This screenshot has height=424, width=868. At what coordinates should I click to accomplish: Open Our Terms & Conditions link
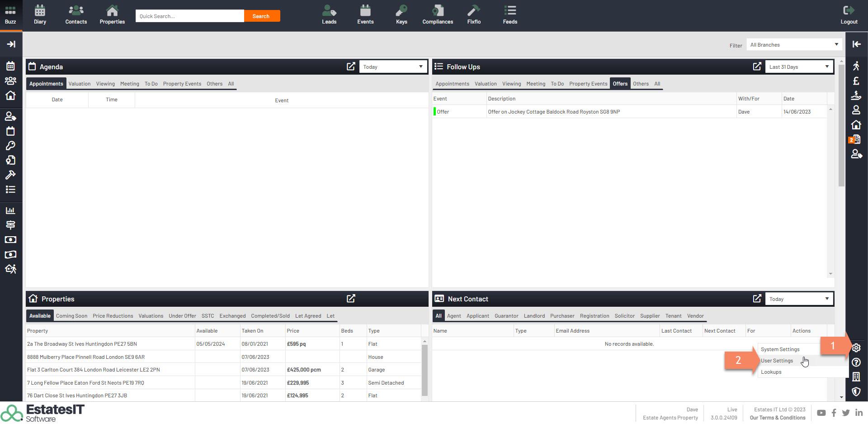pyautogui.click(x=777, y=418)
